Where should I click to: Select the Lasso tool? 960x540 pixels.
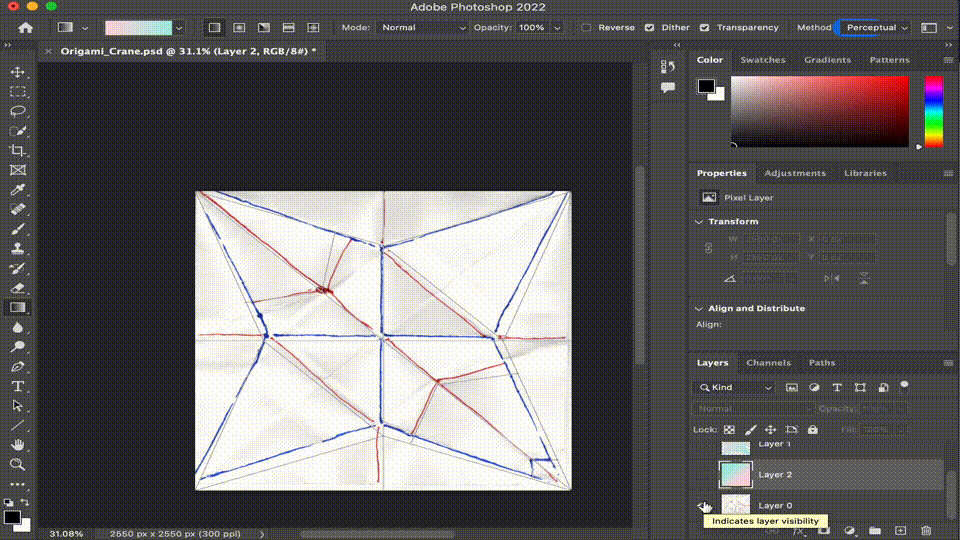(x=18, y=111)
